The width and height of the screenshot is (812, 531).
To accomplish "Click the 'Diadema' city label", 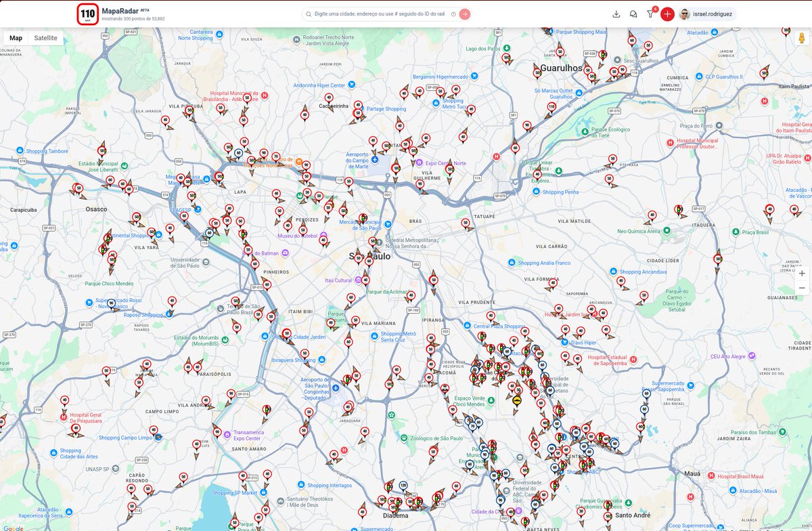I will click(x=395, y=515).
